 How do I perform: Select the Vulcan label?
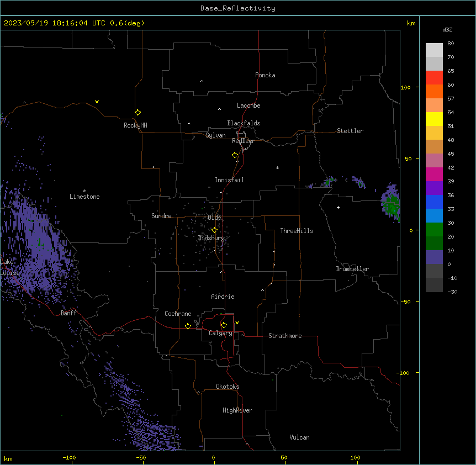pos(299,437)
